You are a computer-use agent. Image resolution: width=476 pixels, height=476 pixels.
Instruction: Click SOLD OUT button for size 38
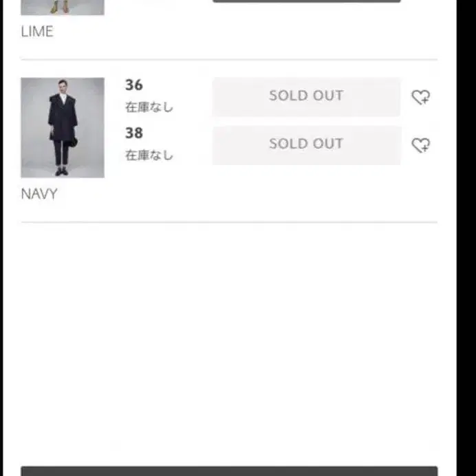coord(306,144)
